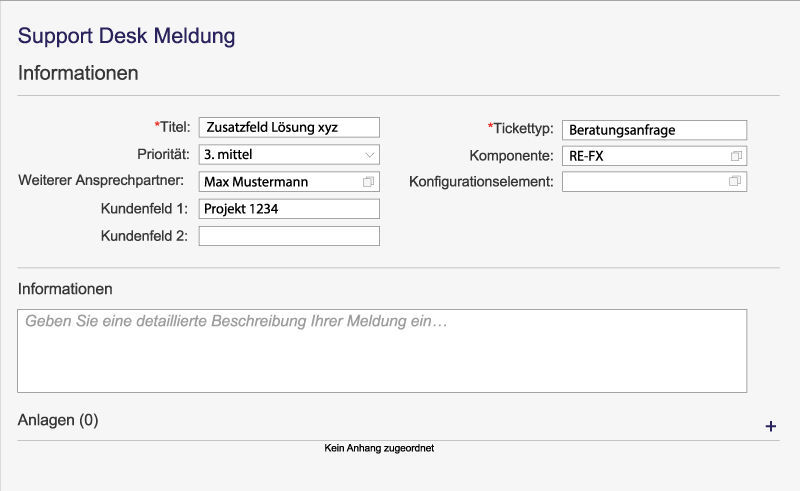This screenshot has height=491, width=800.
Task: Click the Informationen heading above description
Action: [65, 289]
